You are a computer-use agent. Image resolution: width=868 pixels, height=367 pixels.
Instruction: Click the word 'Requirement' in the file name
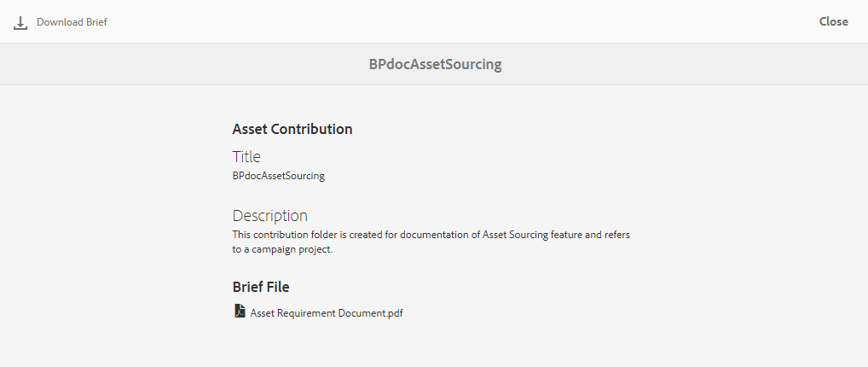(310, 313)
